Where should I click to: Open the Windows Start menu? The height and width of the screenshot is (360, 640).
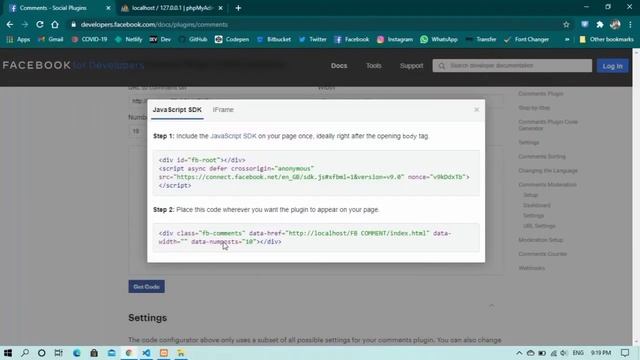click(x=8, y=353)
